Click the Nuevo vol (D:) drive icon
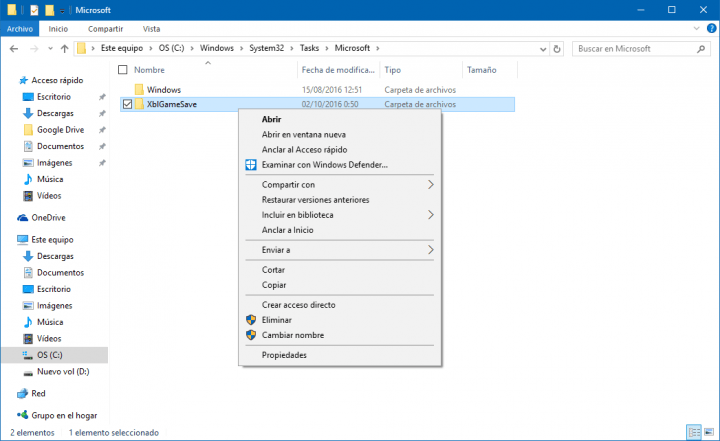This screenshot has width=720, height=441. [28, 372]
